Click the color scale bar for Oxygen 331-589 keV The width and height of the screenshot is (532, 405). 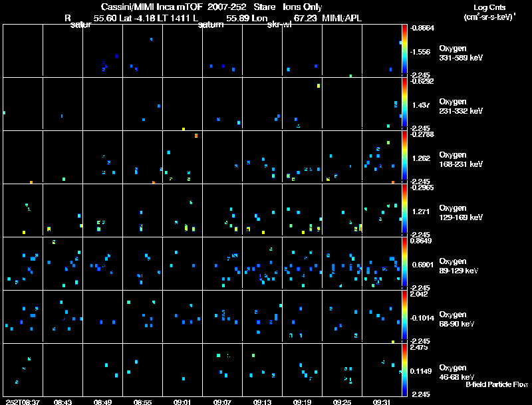(404, 50)
